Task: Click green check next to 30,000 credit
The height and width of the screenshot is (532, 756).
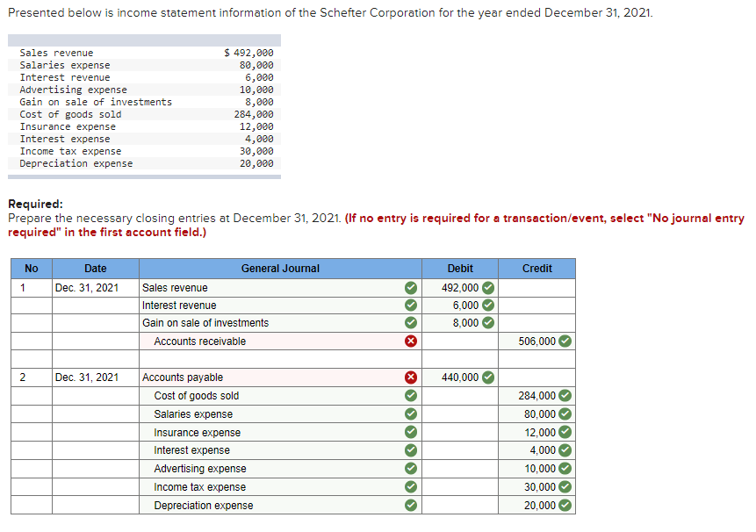Action: [565, 486]
